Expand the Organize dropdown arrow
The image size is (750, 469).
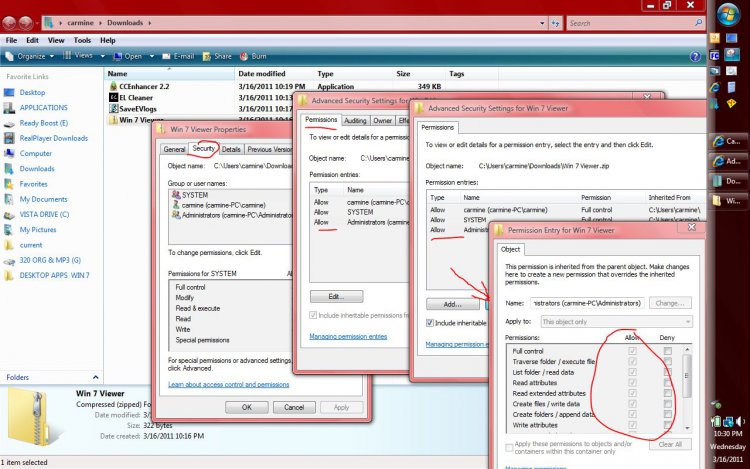(x=52, y=56)
